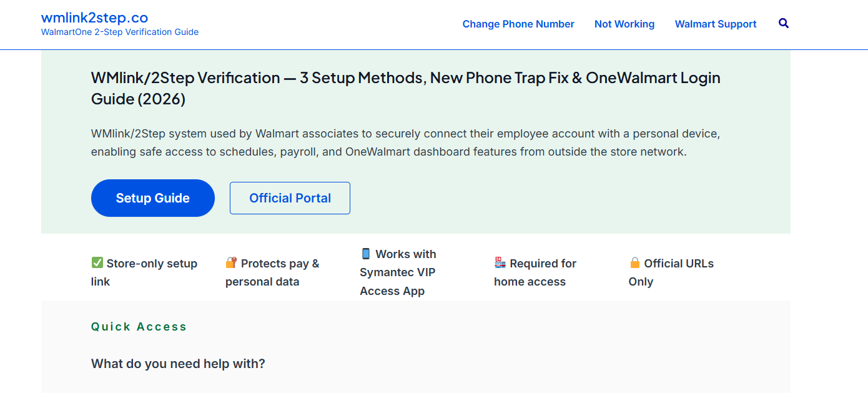Screen dimensions: 868x393
Task: Click the What do you need help with text
Action: coord(177,363)
